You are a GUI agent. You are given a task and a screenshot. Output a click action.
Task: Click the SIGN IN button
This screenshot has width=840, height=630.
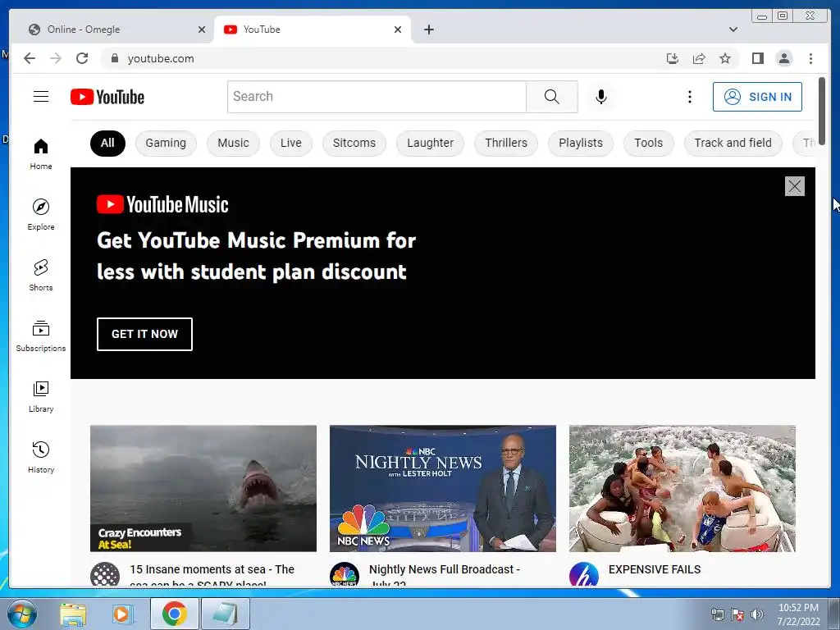757,97
